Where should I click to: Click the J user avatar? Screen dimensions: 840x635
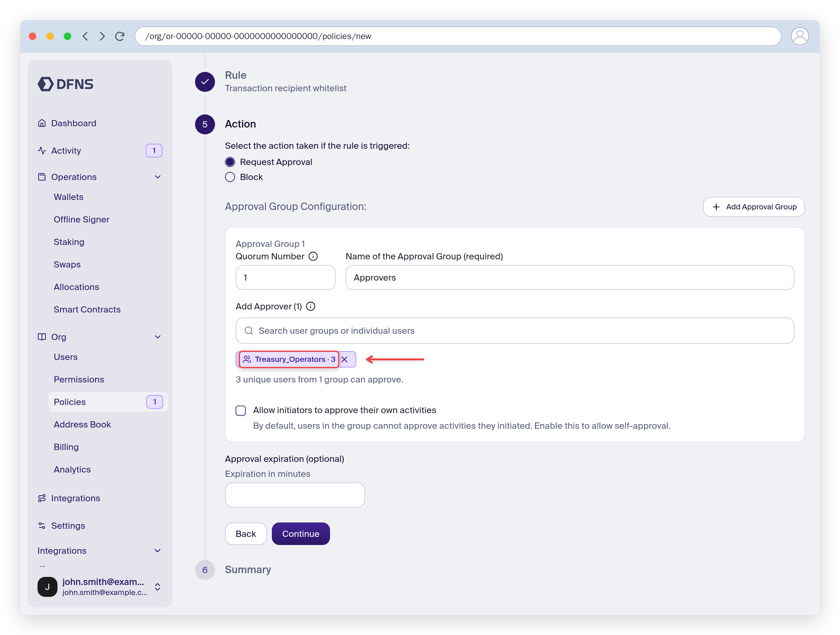47,587
